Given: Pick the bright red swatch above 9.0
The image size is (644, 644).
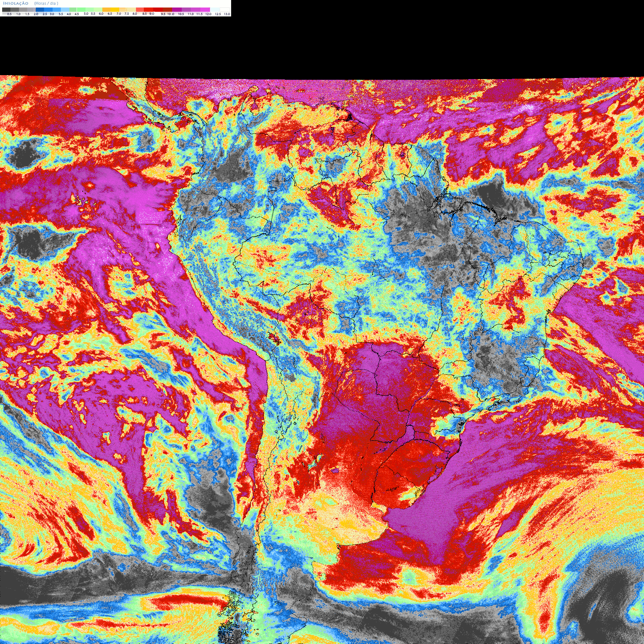Looking at the screenshot, I should 148,10.
